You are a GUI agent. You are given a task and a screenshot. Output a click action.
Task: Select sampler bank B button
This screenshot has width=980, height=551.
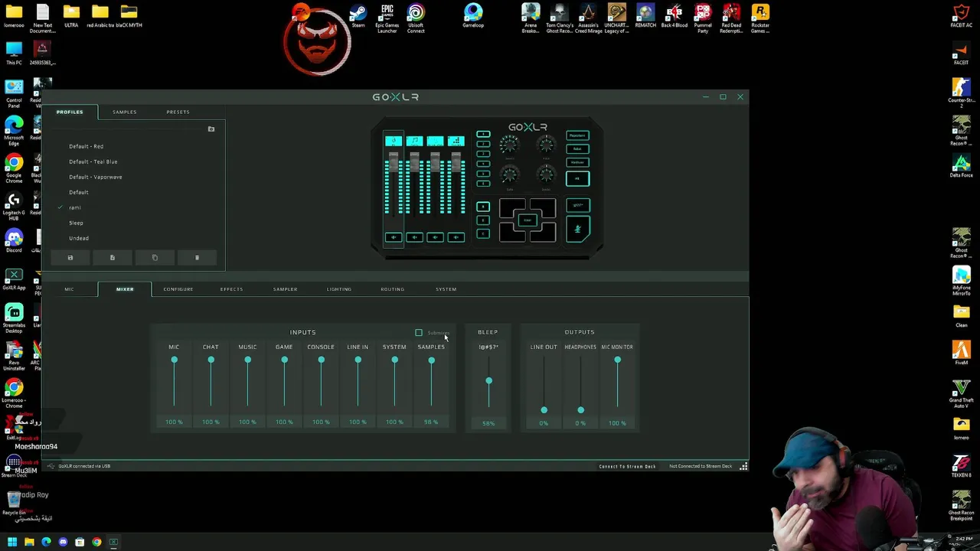click(x=483, y=220)
